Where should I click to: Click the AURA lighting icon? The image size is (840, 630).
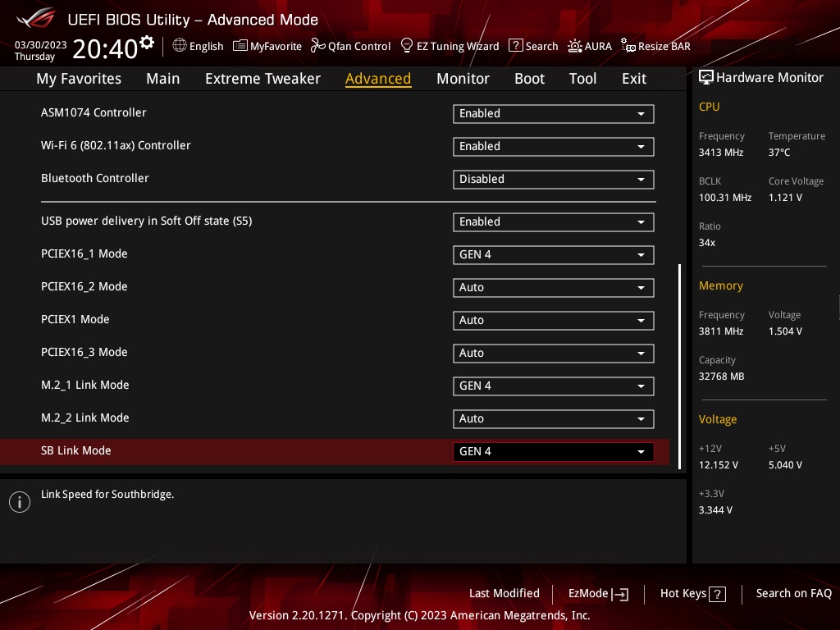click(x=575, y=46)
